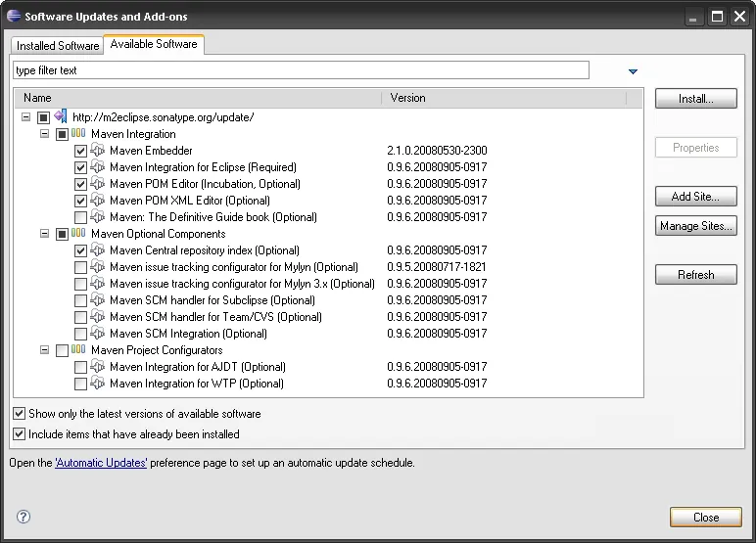Click the Maven Optional Components category icon
The height and width of the screenshot is (543, 756).
click(x=78, y=233)
